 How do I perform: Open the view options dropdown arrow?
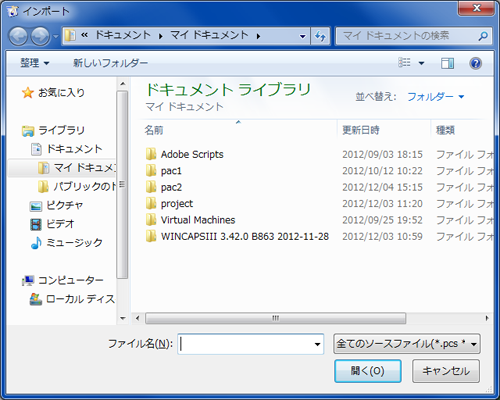pyautogui.click(x=421, y=63)
